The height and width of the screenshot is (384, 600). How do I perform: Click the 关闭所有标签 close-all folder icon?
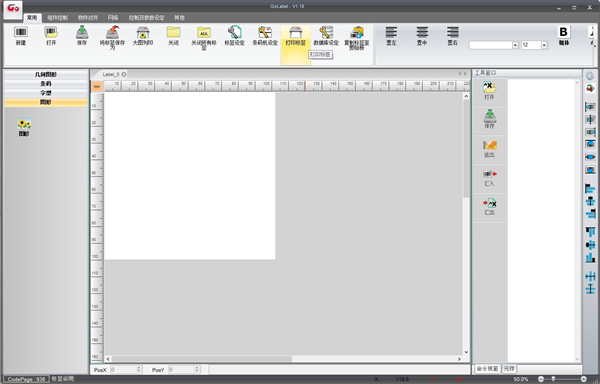pos(204,32)
